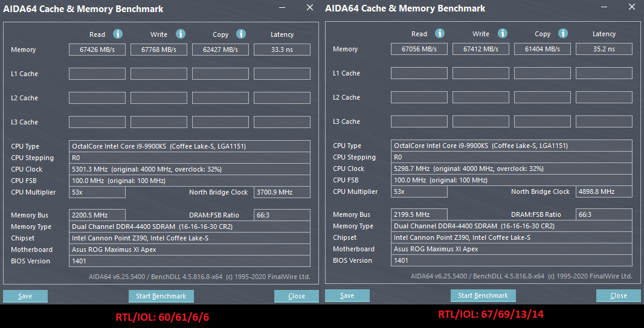Start Benchmark in the left window
This screenshot has height=328, width=644.
point(161,296)
